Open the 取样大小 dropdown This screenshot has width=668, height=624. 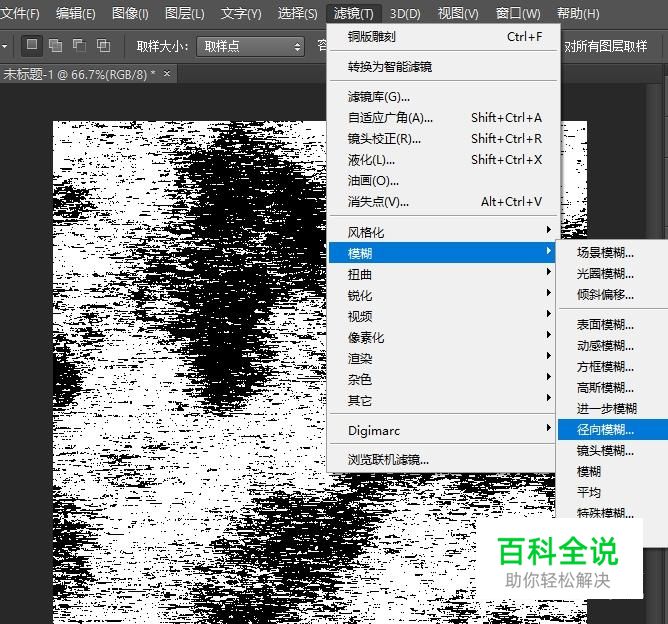(x=250, y=46)
